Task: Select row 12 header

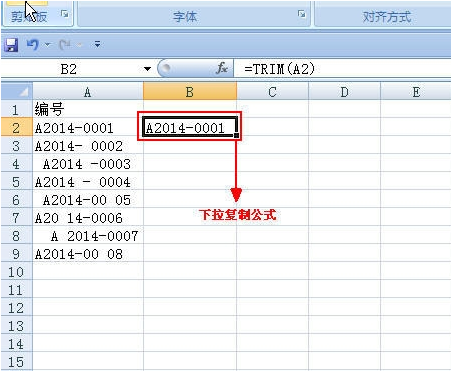Action: click(x=17, y=307)
